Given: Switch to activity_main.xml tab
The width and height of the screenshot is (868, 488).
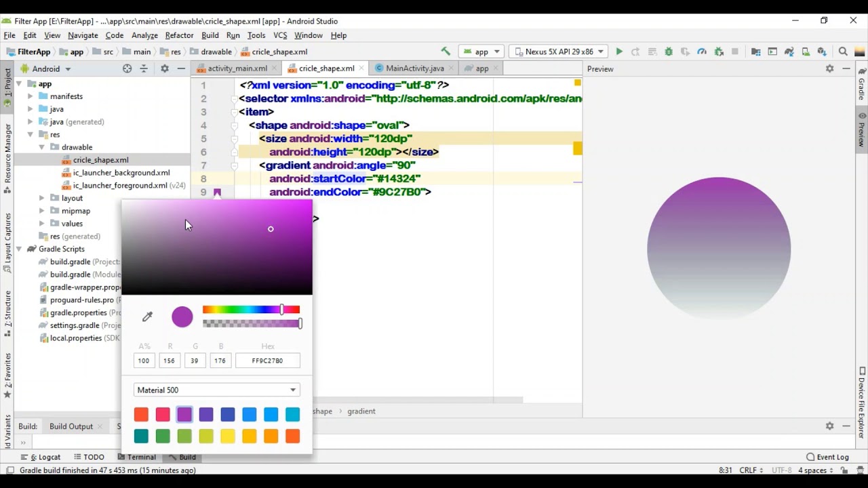Looking at the screenshot, I should 237,68.
